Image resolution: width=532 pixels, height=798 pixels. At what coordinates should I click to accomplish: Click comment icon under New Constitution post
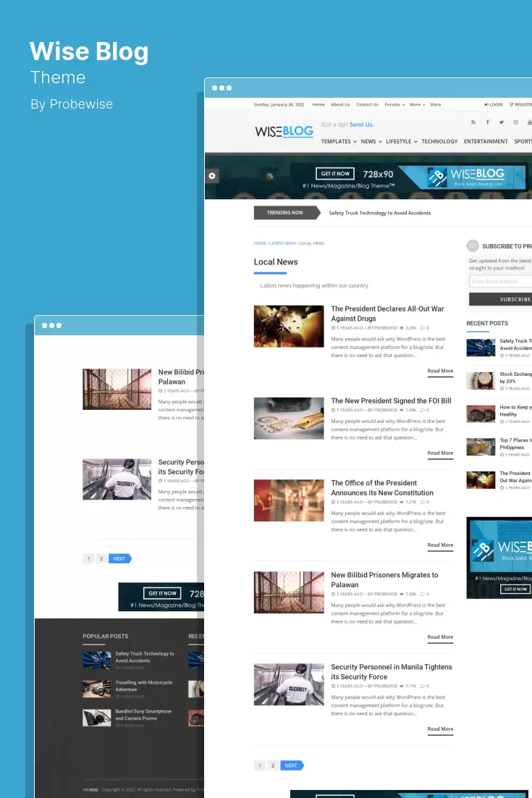click(x=422, y=502)
